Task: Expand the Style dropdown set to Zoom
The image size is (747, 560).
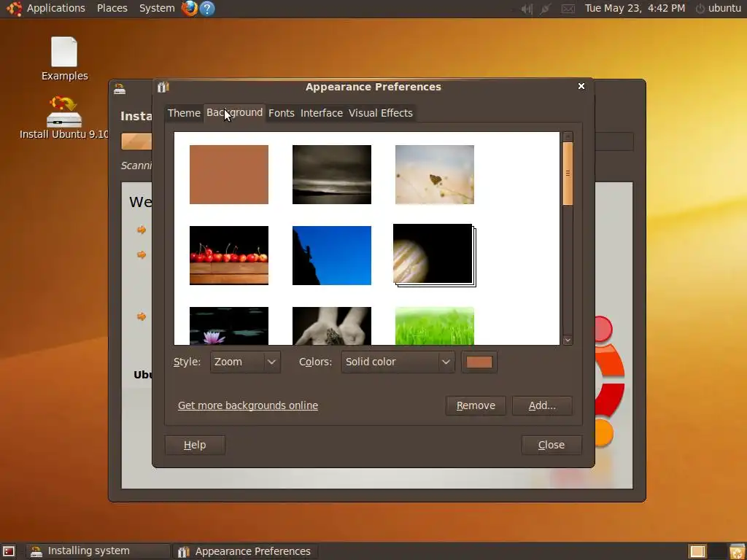Action: tap(245, 362)
